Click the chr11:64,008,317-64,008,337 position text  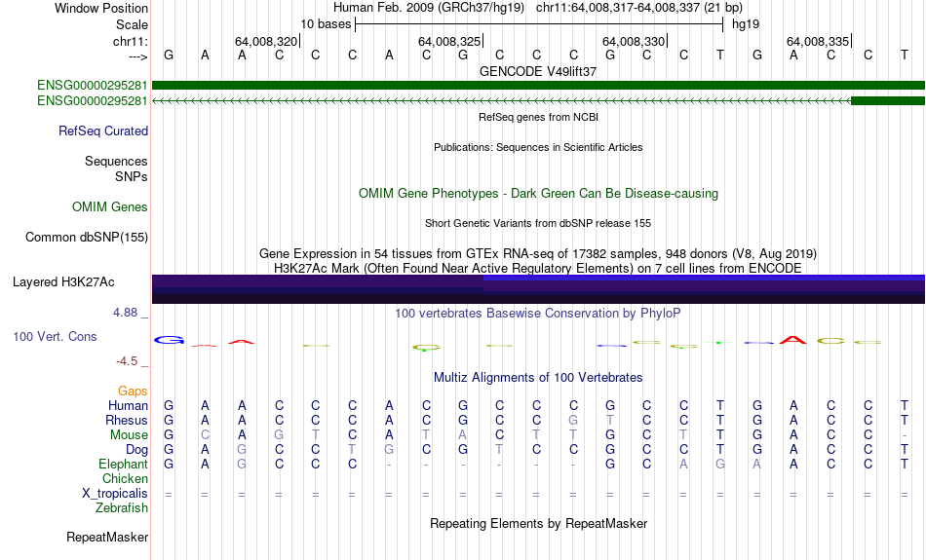click(x=639, y=8)
